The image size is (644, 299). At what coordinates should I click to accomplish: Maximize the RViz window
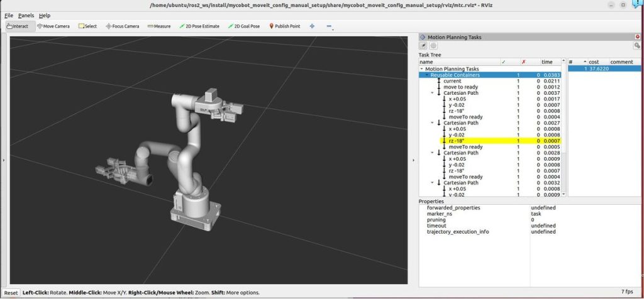pos(623,5)
